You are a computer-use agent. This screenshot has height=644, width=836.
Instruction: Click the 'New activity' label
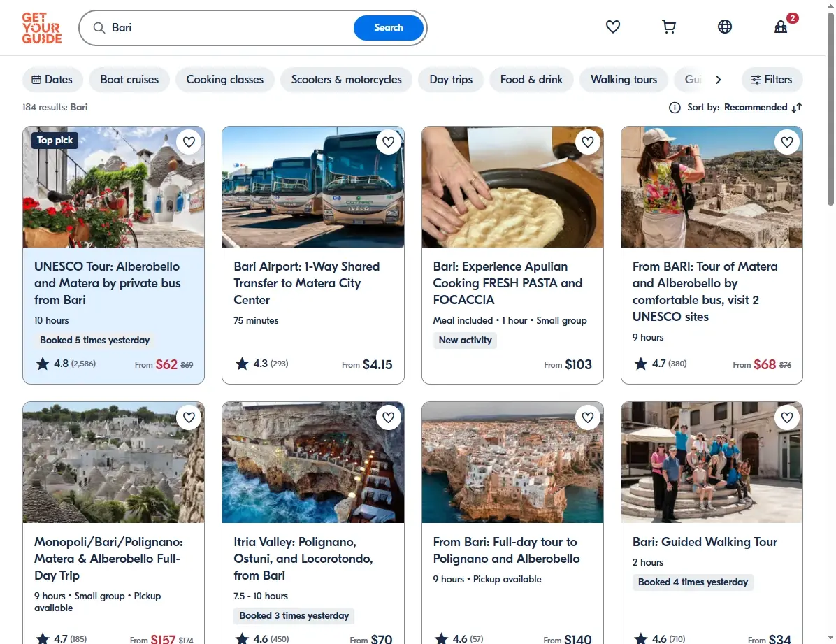(465, 340)
